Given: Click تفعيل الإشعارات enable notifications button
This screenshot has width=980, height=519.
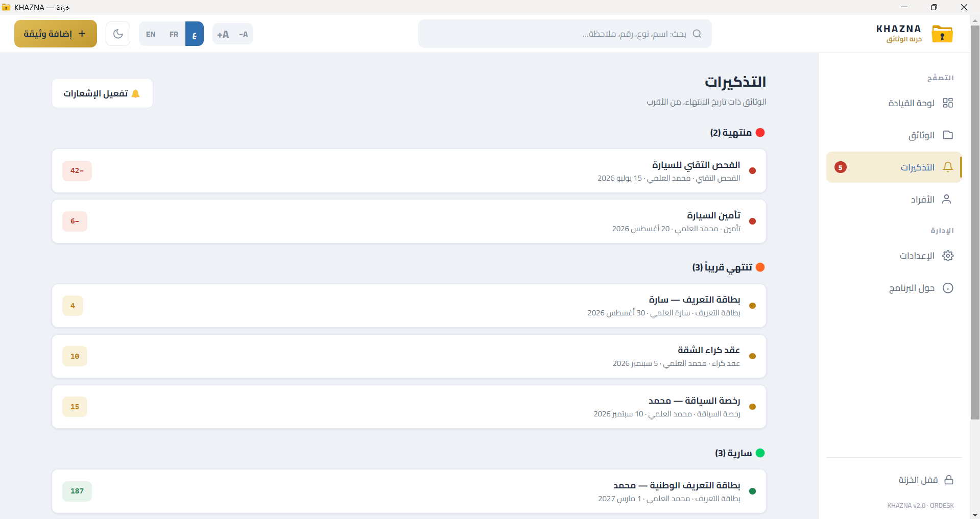Looking at the screenshot, I should tap(102, 93).
